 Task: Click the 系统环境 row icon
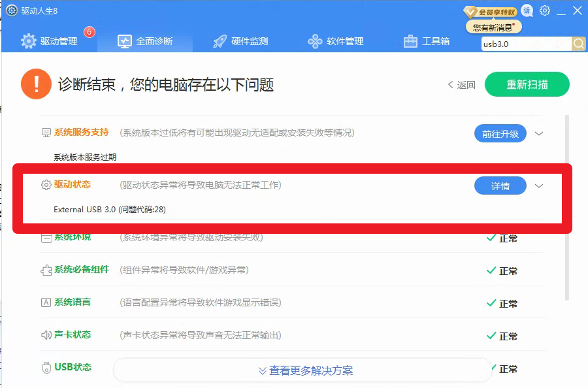[x=46, y=238]
